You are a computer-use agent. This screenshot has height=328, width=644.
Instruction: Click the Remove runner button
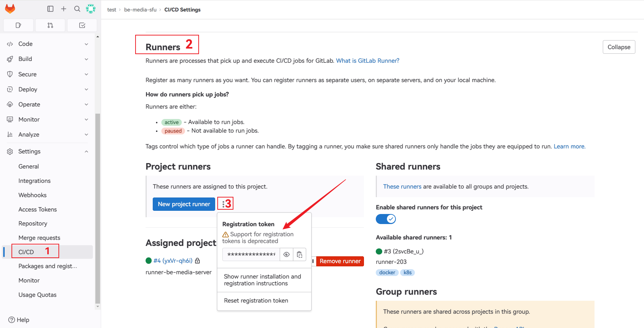click(340, 261)
